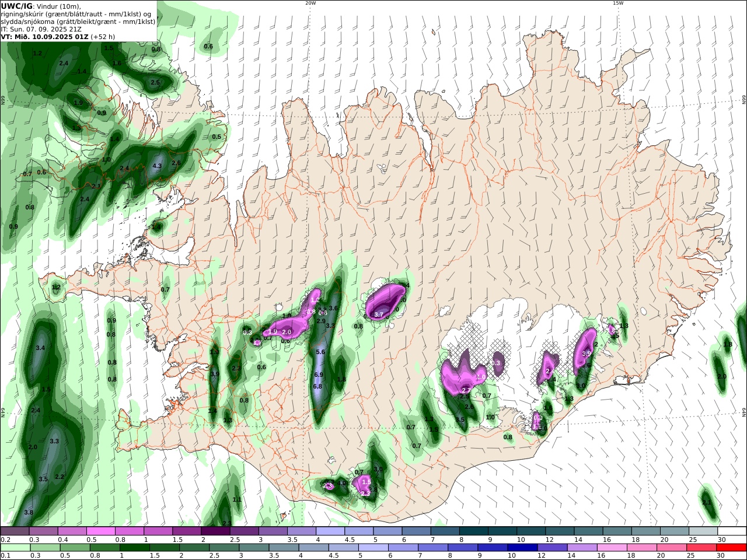Select the purple 12–14 rain legend swatch
The height and width of the screenshot is (560, 747).
click(x=552, y=548)
